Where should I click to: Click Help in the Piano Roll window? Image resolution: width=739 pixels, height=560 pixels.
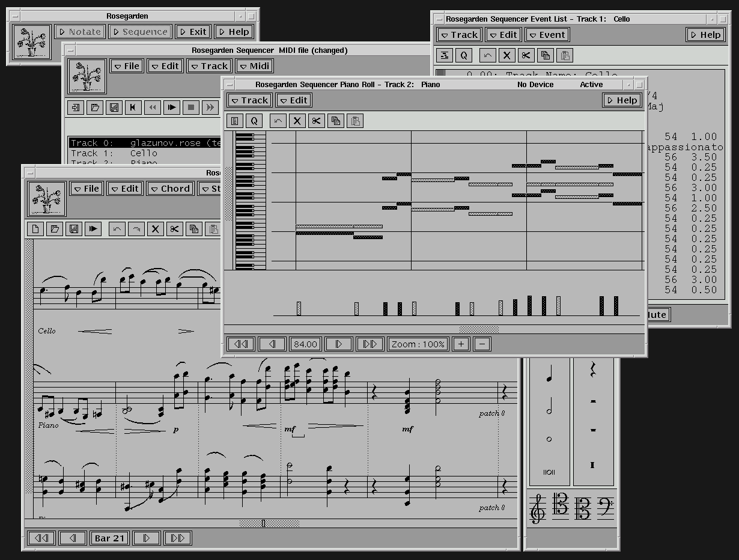622,100
